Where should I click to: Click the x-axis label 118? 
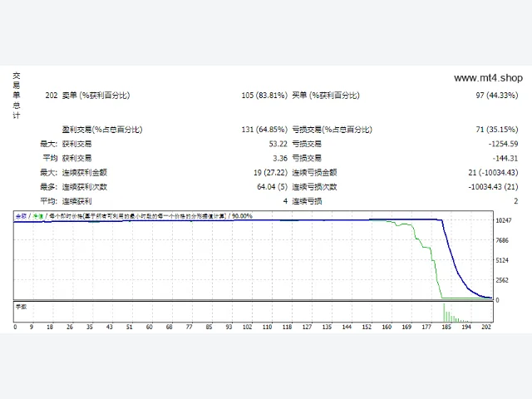[x=287, y=327]
